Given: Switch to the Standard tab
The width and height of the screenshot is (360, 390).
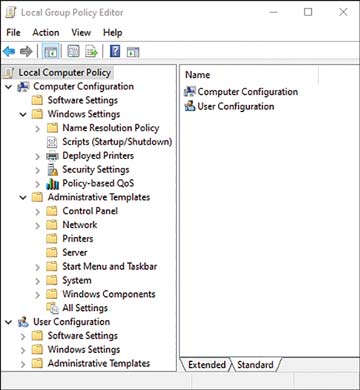Looking at the screenshot, I should pyautogui.click(x=255, y=365).
